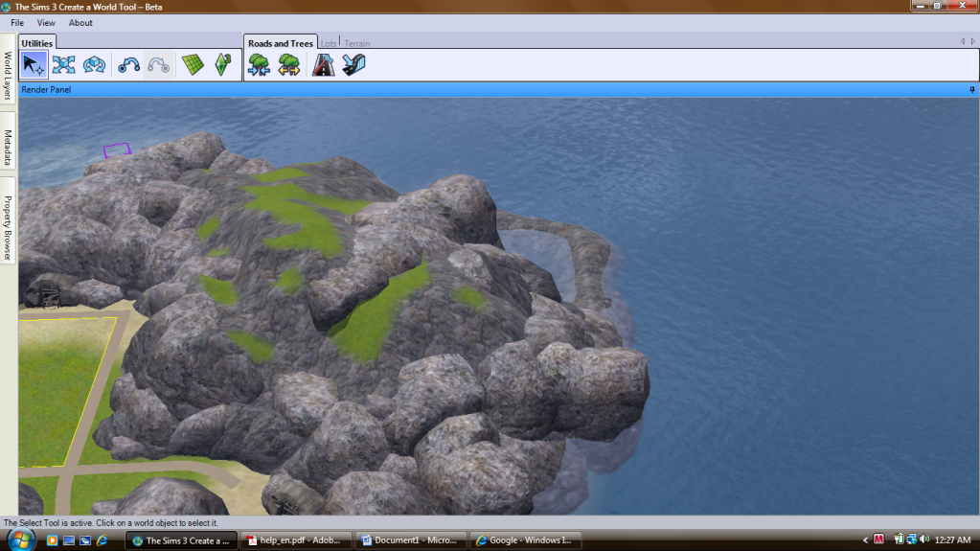The width and height of the screenshot is (980, 551).
Task: Click Switch Between Windows quick launch icon
Action: (85, 540)
